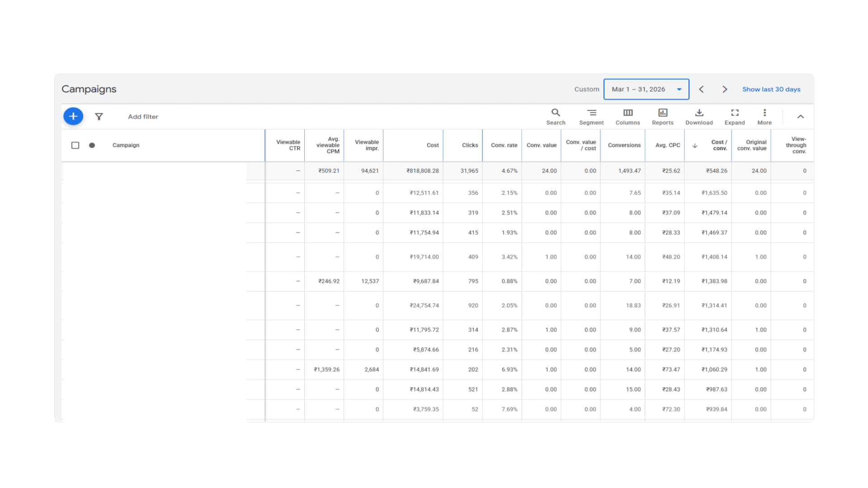This screenshot has height=488, width=868.
Task: Click cost/conv. cell ₹939.84
Action: (x=717, y=410)
